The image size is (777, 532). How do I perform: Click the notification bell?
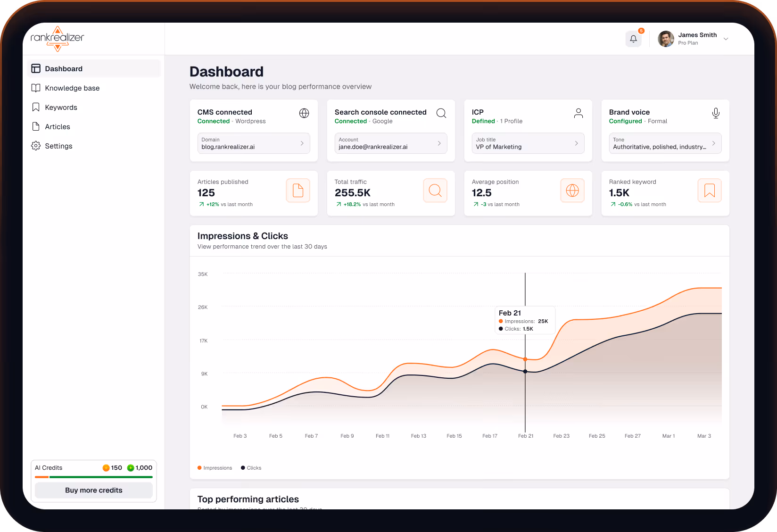(633, 39)
